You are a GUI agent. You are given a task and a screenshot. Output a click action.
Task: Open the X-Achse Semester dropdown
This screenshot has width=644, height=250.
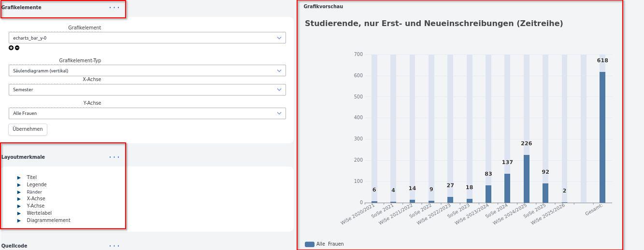click(147, 90)
